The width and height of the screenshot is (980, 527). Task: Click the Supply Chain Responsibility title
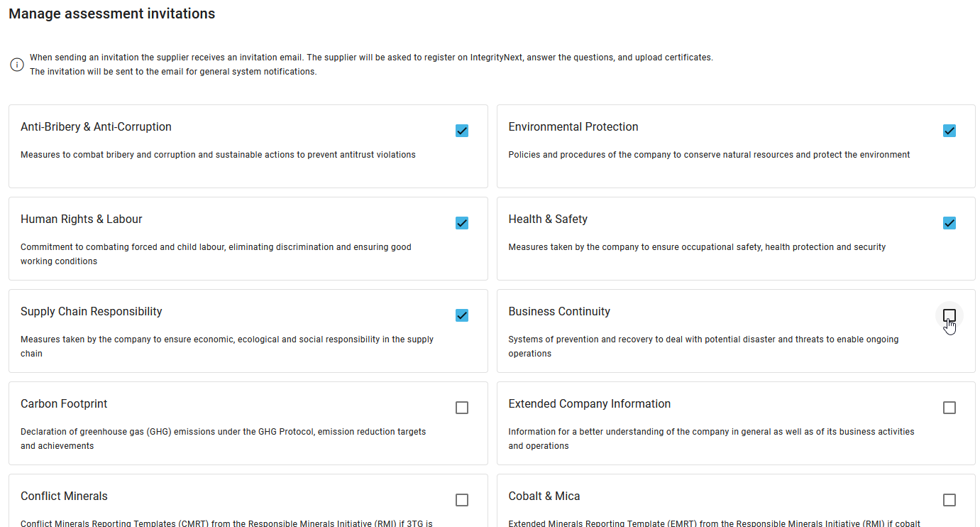[x=92, y=312]
